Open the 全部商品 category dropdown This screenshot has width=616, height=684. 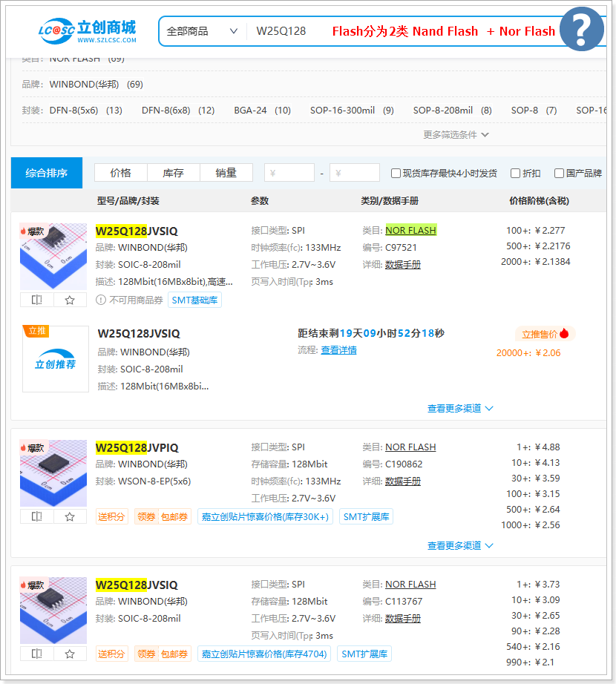coord(202,31)
